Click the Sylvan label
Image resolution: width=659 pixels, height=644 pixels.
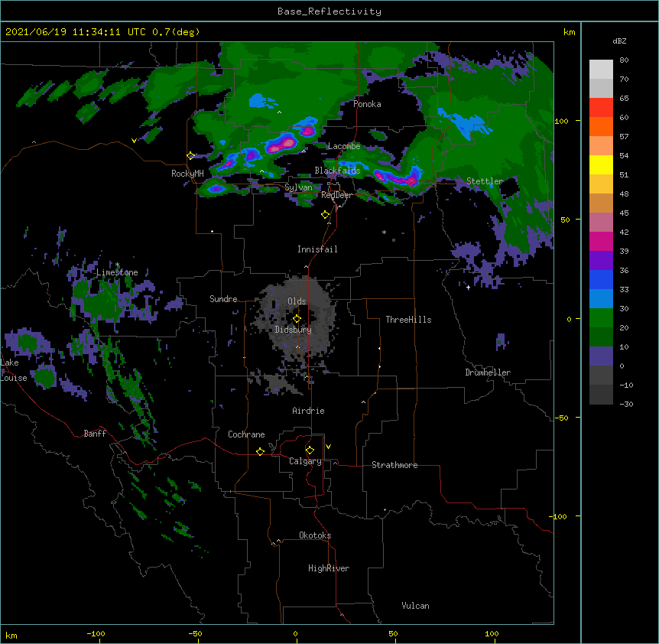pyautogui.click(x=298, y=187)
